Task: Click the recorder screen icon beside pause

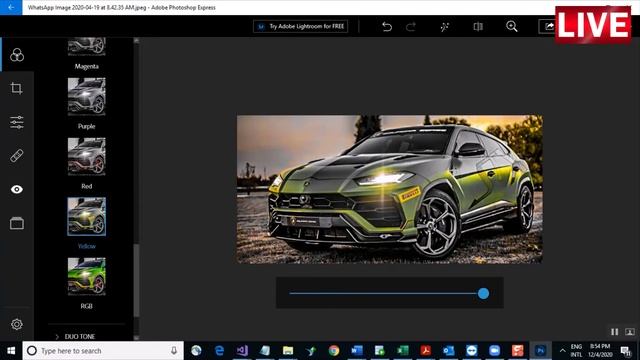Action: [x=630, y=332]
